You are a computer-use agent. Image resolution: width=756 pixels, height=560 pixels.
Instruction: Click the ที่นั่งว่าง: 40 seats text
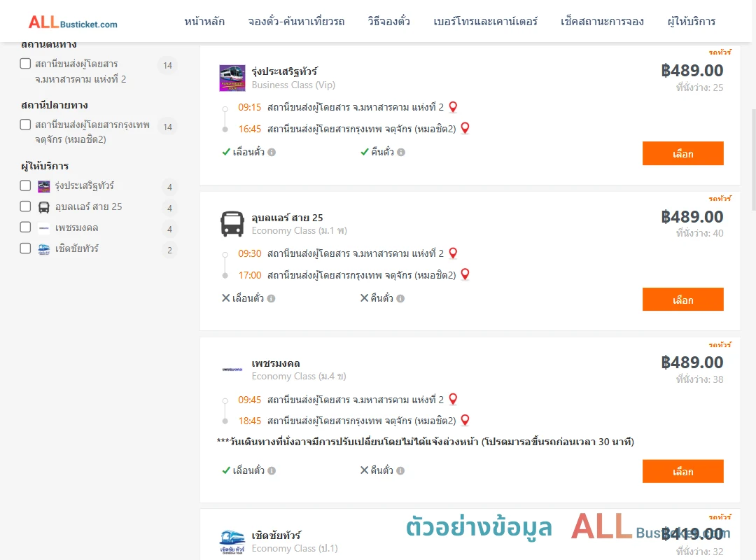(x=699, y=234)
